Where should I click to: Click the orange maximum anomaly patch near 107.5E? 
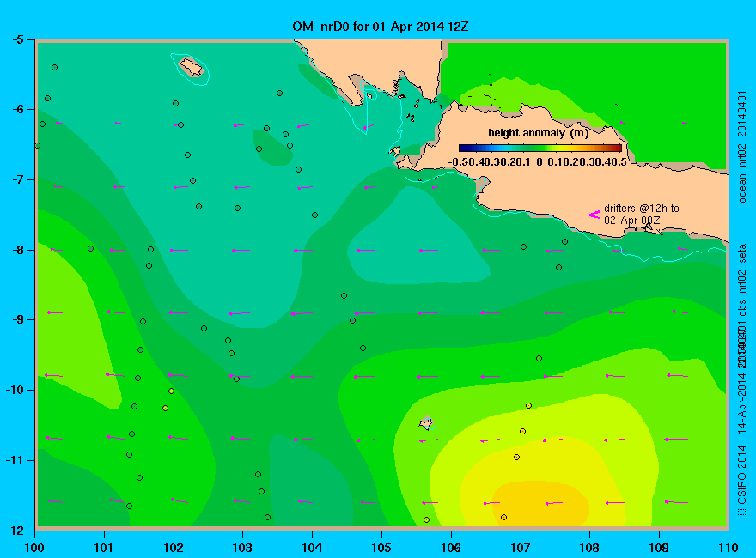pyautogui.click(x=541, y=505)
